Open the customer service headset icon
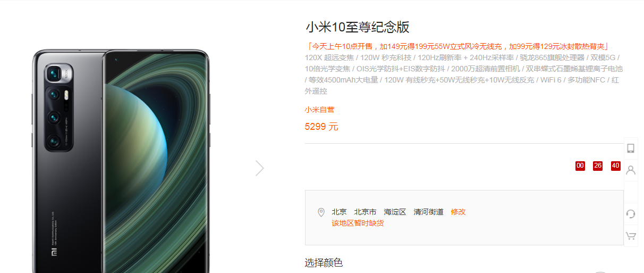This screenshot has width=644, height=273. pyautogui.click(x=631, y=214)
